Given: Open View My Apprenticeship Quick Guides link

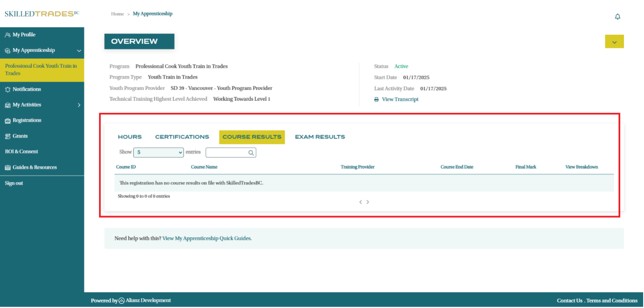Looking at the screenshot, I should (x=207, y=239).
